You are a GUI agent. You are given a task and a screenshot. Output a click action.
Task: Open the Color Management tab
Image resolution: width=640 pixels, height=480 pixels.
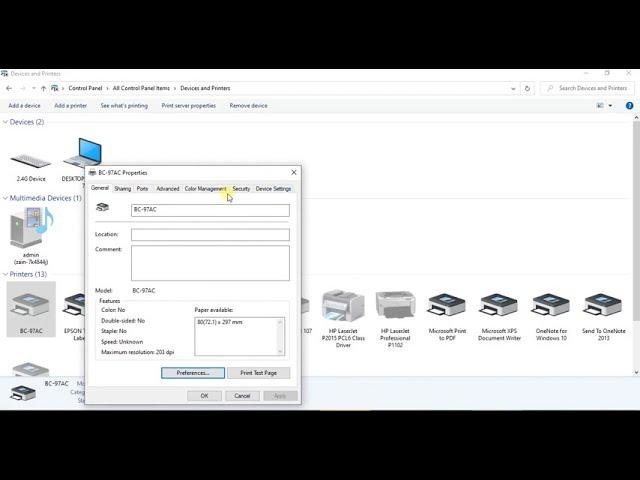(x=205, y=189)
